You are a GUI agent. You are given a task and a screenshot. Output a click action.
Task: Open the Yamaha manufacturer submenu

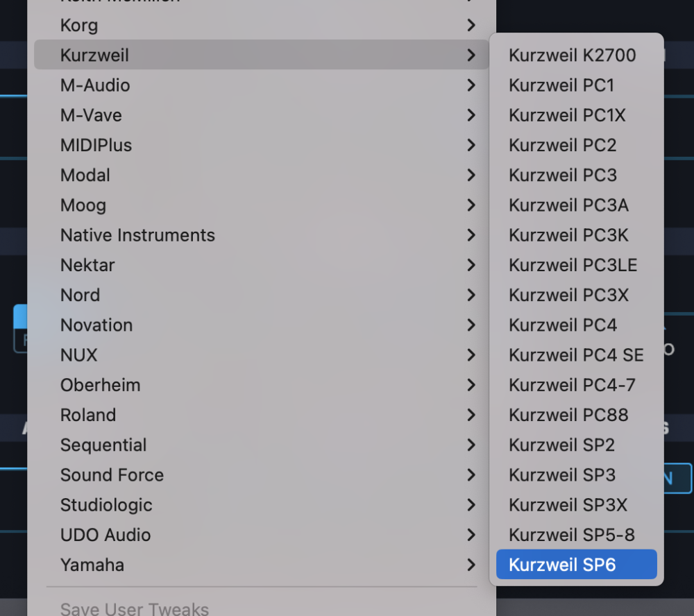[92, 565]
